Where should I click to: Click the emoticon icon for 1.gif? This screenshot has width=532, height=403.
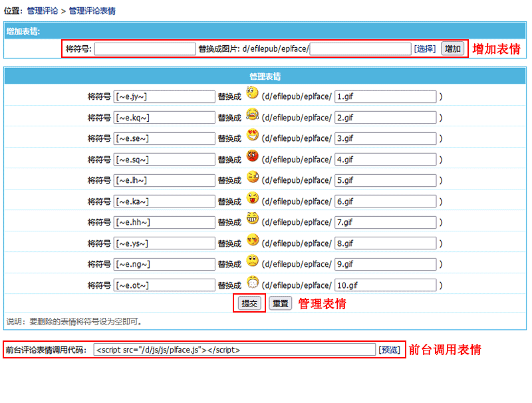click(252, 93)
